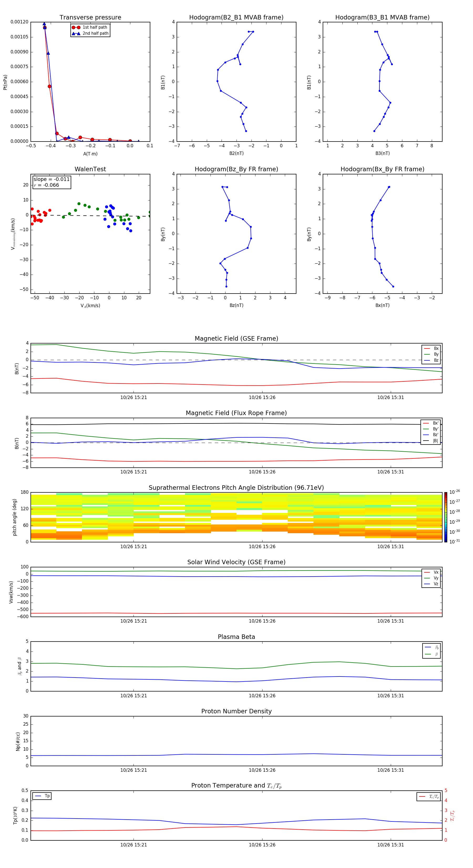This screenshot has width=473, height=868.
Task: Click the 'V_A(km/s)' x-axis label
Action: point(90,306)
